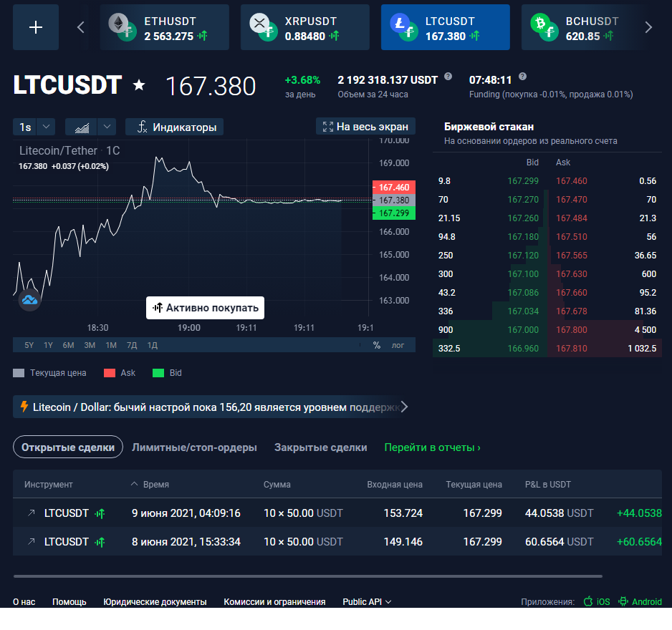Open the О нас footer link
Screen dimensions: 672x630
pyautogui.click(x=24, y=602)
